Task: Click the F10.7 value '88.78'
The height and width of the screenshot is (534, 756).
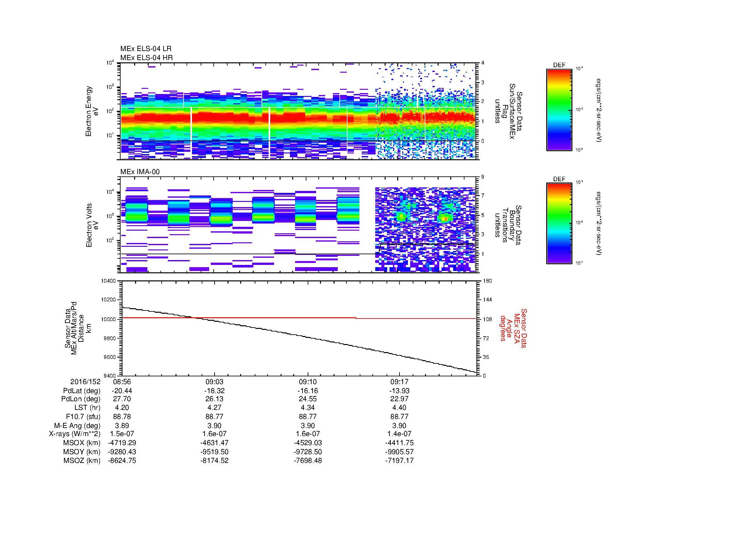Action: point(122,416)
